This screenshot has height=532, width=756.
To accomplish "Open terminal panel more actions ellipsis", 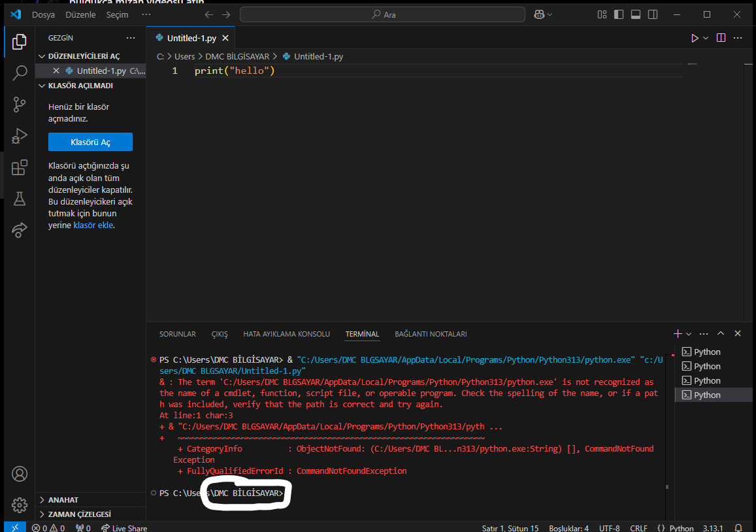I will 704,334.
